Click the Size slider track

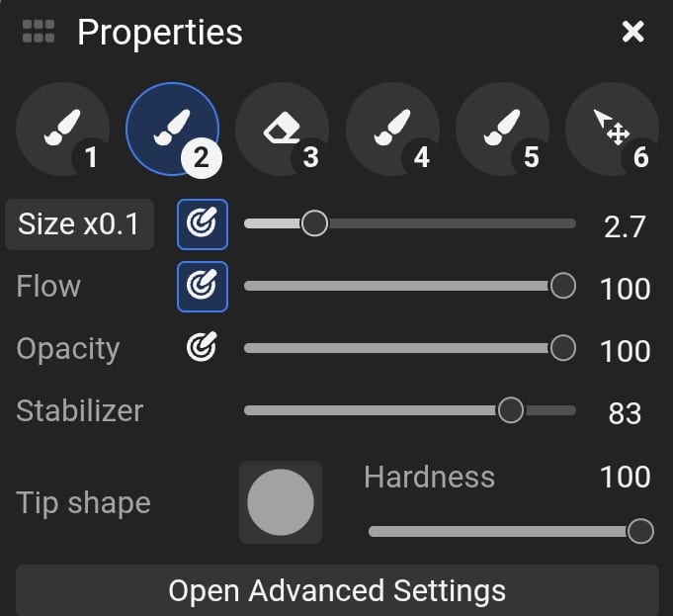445,224
